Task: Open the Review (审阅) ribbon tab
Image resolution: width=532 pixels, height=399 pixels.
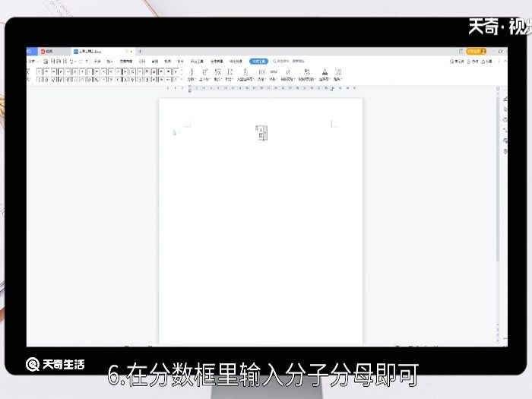Action: click(155, 62)
